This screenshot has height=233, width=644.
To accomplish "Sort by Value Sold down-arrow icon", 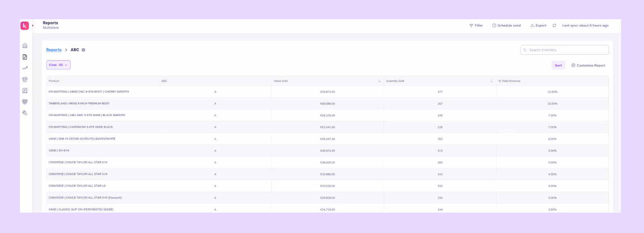I will point(379,81).
